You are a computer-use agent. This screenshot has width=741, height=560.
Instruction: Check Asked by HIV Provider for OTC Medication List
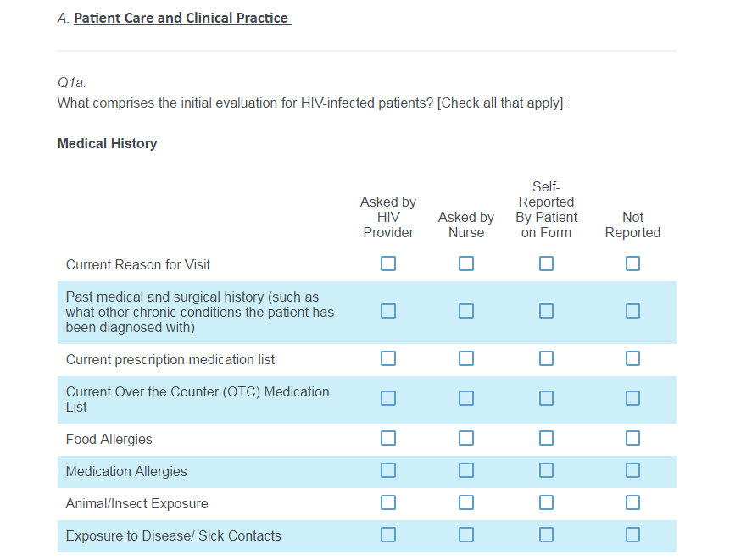pyautogui.click(x=388, y=398)
